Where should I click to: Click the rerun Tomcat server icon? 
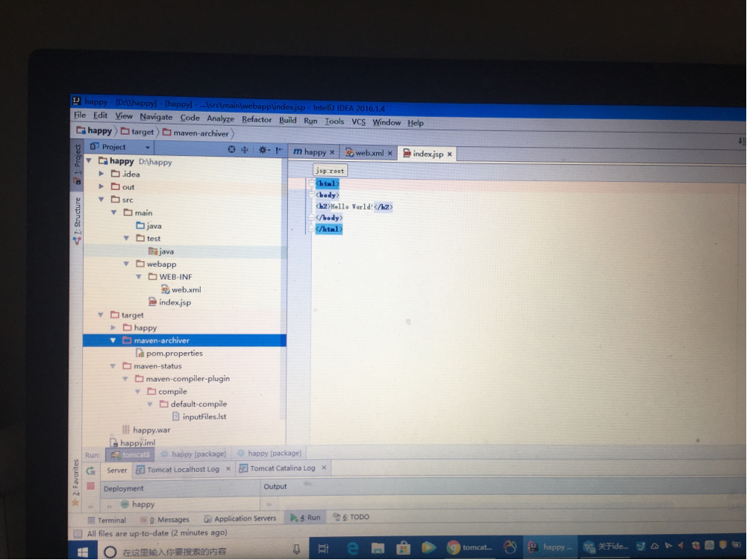(90, 471)
